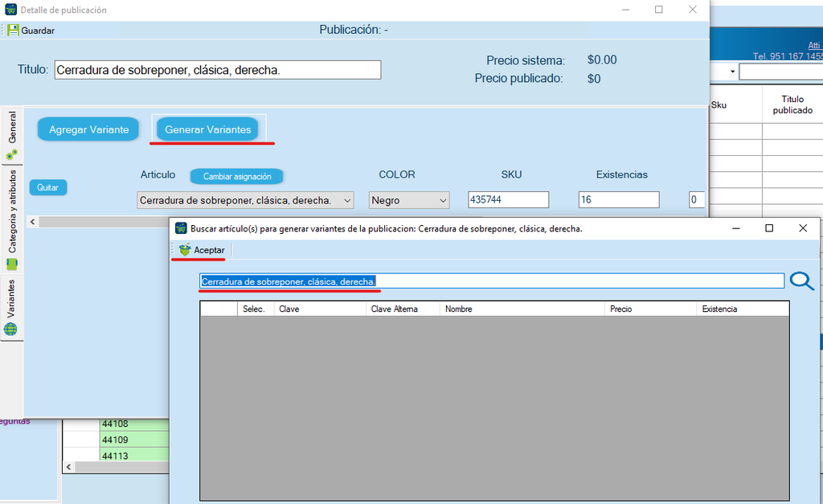Click the Quitar button
Image resolution: width=823 pixels, height=504 pixels.
pos(47,187)
